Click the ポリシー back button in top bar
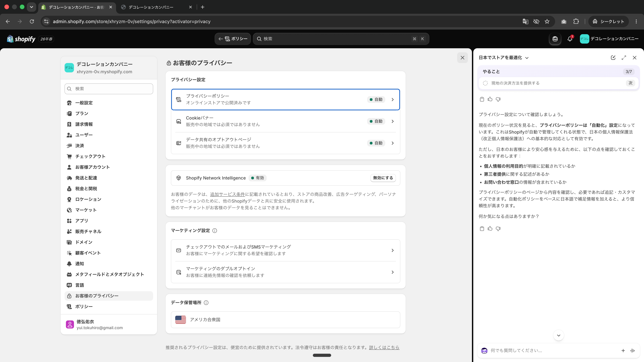Viewport: 644px width, 362px height. pyautogui.click(x=233, y=39)
